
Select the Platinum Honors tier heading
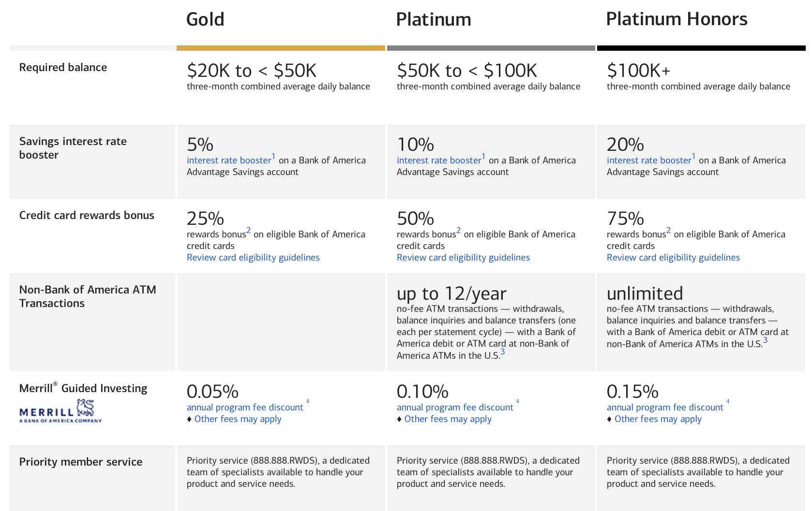point(677,19)
